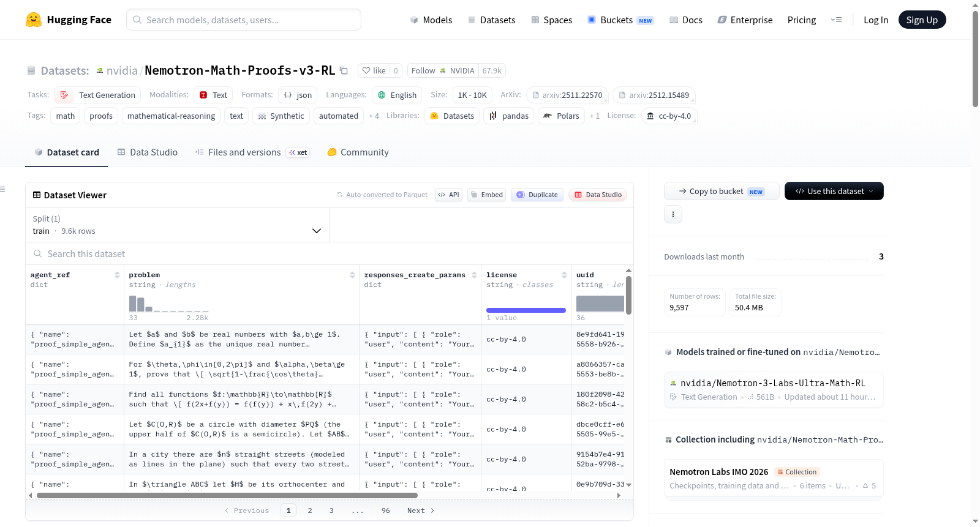Open the Nemotron Labs IMO 2026 collection
The height and width of the screenshot is (527, 980).
point(774,479)
